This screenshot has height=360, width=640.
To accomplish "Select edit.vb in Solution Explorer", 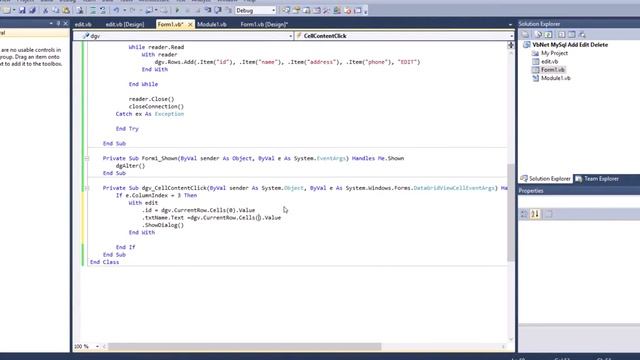I will (549, 61).
